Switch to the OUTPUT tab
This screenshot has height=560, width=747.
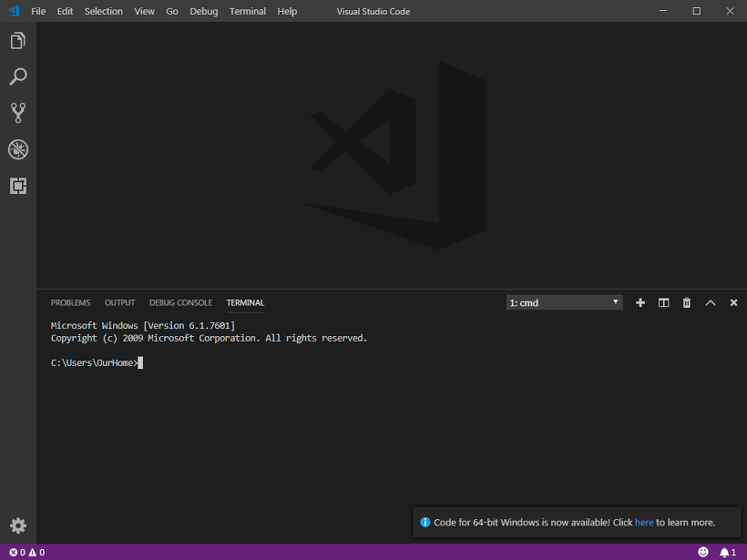point(119,303)
